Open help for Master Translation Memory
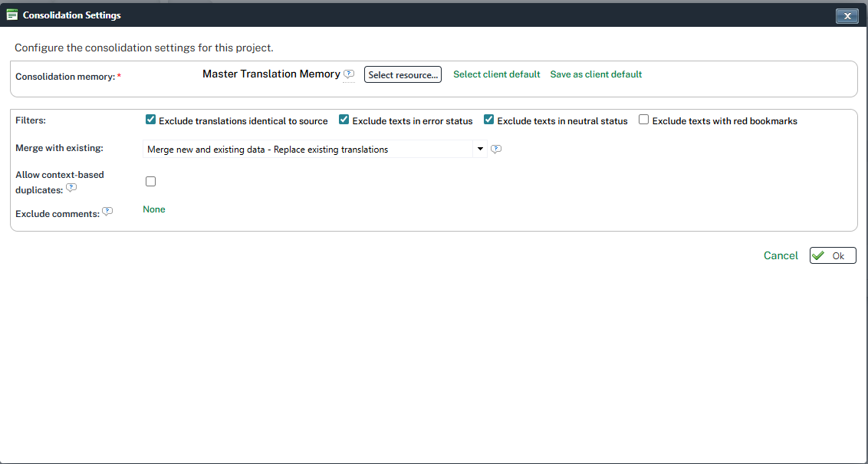This screenshot has width=868, height=464. click(x=350, y=74)
